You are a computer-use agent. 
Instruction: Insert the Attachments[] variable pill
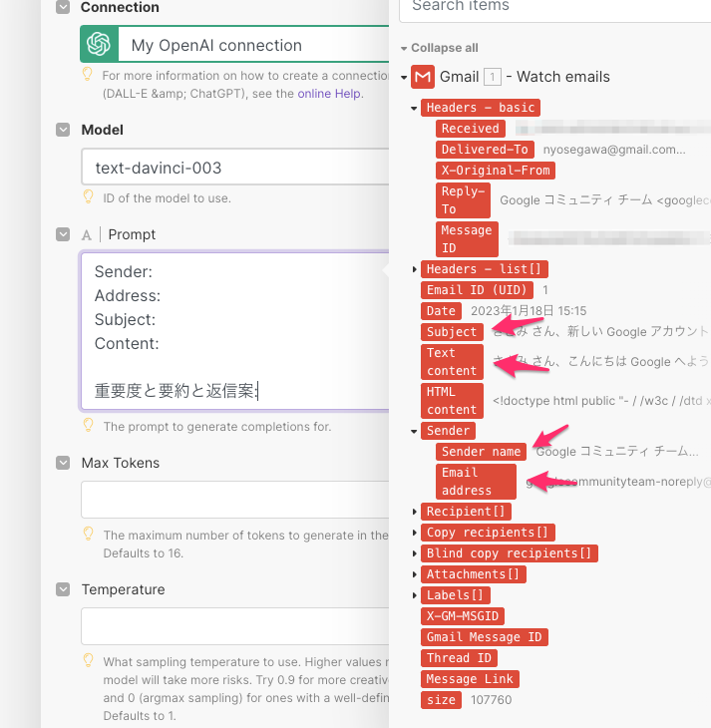point(474,574)
